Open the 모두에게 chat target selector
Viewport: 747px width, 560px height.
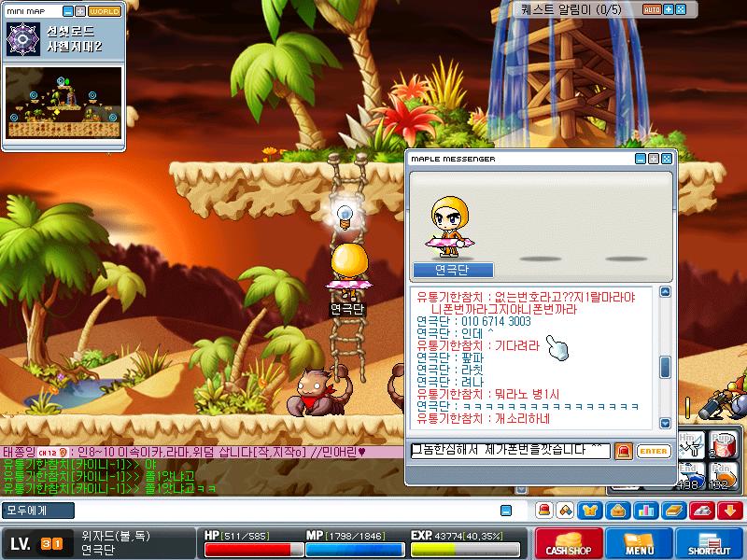pos(38,511)
